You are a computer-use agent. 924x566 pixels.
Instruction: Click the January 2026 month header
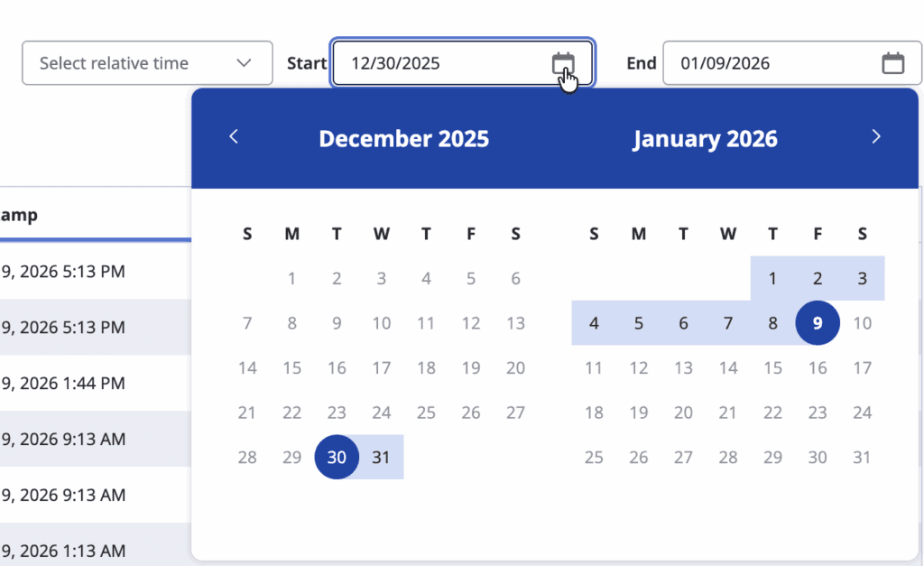705,138
